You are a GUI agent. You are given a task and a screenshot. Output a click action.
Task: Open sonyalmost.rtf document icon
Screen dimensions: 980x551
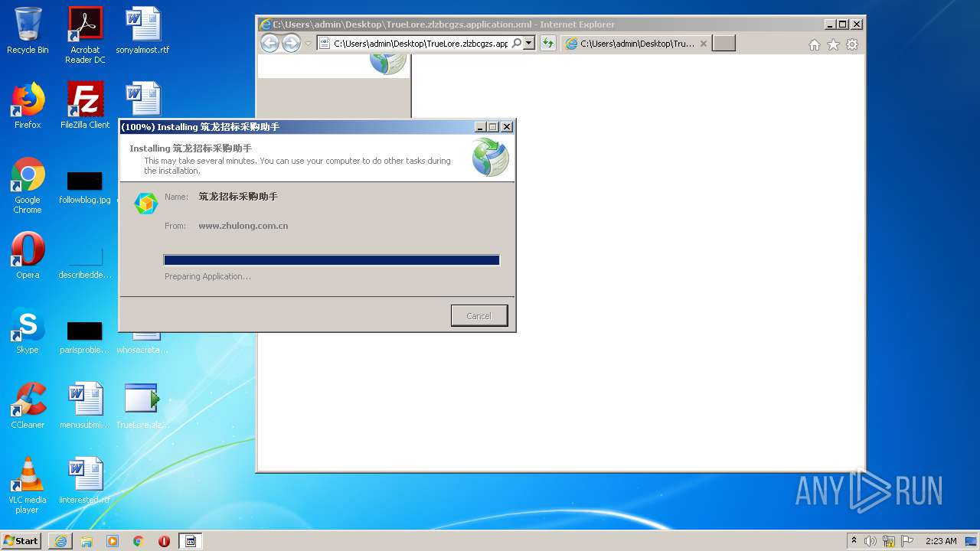click(x=142, y=31)
